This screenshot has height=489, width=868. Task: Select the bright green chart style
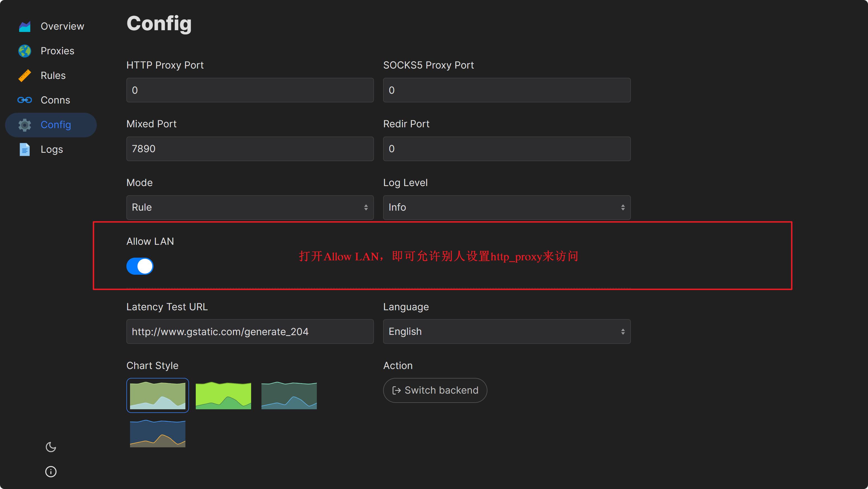coord(223,395)
